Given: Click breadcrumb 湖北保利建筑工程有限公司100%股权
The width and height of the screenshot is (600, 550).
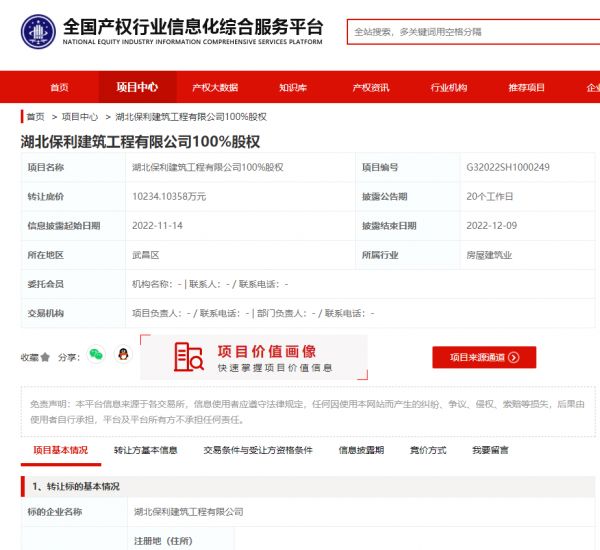Looking at the screenshot, I should tap(191, 117).
